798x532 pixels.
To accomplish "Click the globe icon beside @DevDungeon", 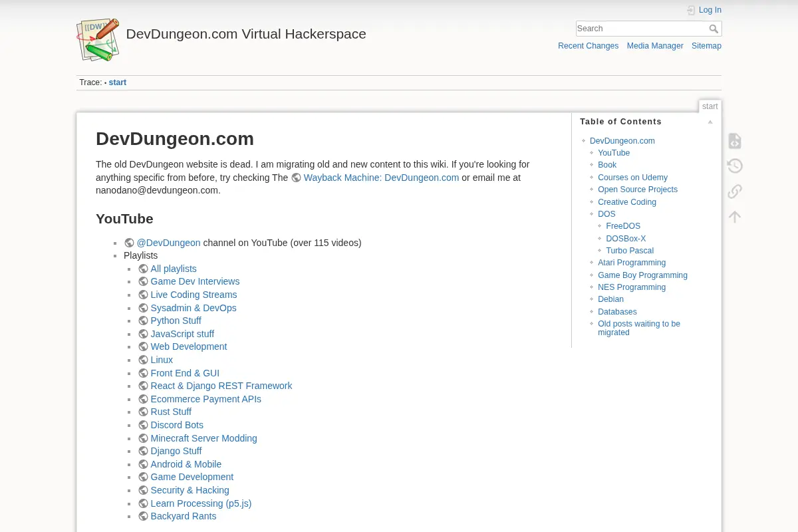I will [x=129, y=243].
